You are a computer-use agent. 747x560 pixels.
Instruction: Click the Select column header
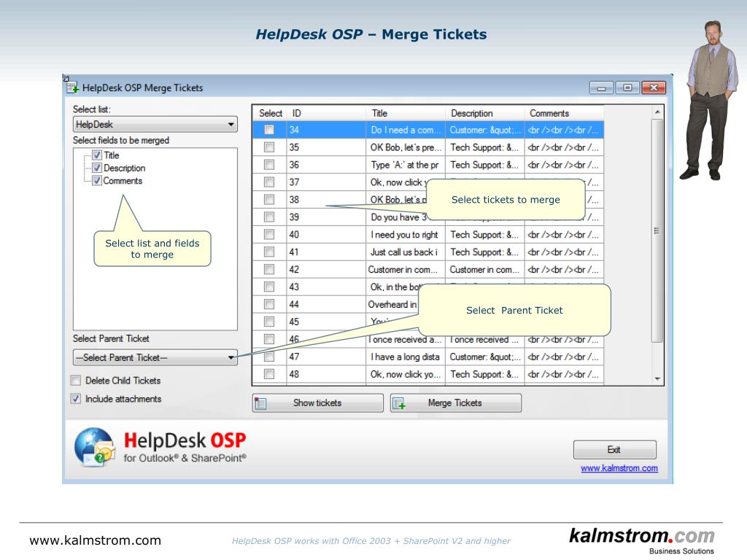coord(270,113)
